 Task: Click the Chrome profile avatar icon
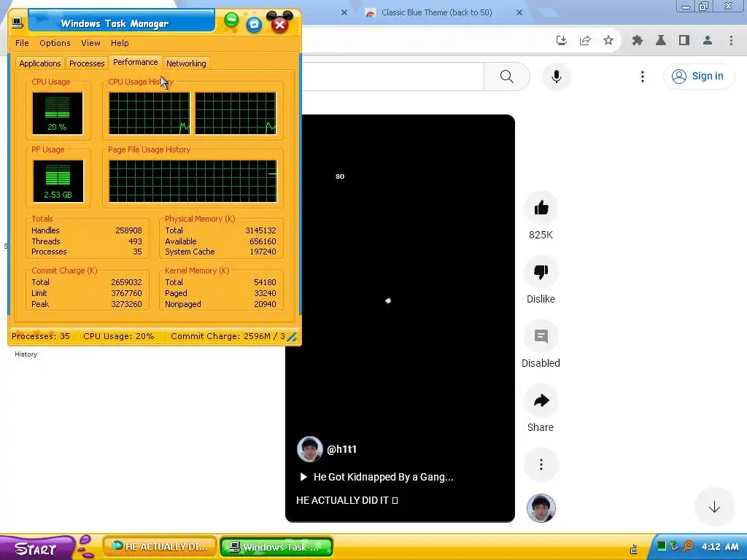coord(708,41)
